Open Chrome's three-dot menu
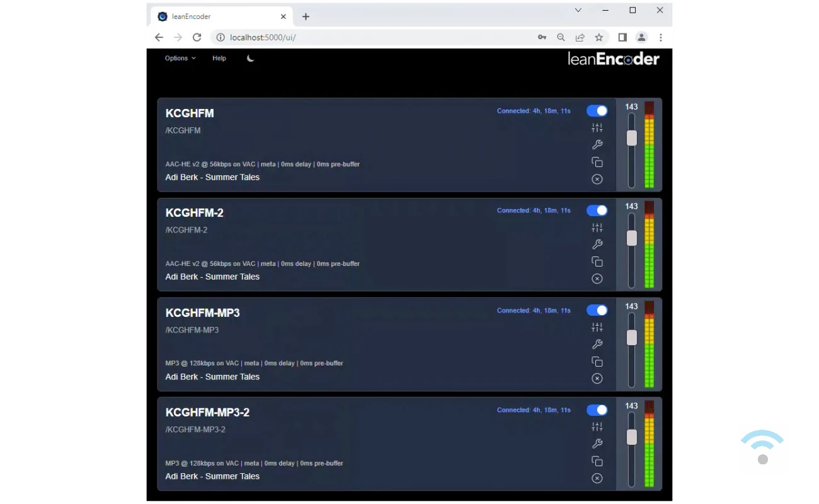 point(660,37)
